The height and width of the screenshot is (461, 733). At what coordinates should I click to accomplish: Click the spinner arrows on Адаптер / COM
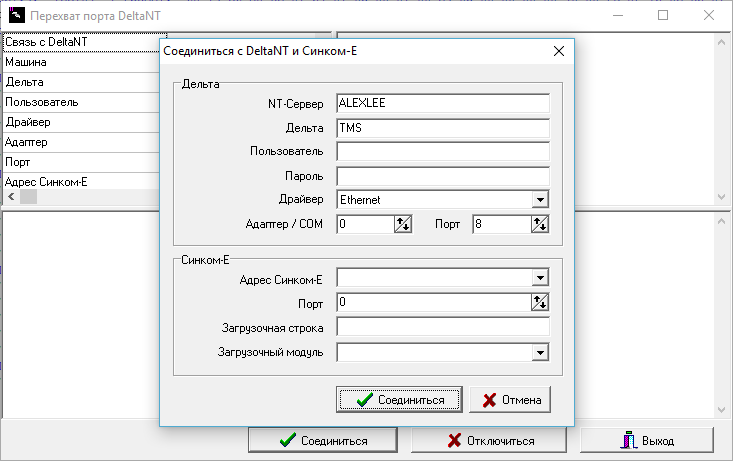pos(403,225)
